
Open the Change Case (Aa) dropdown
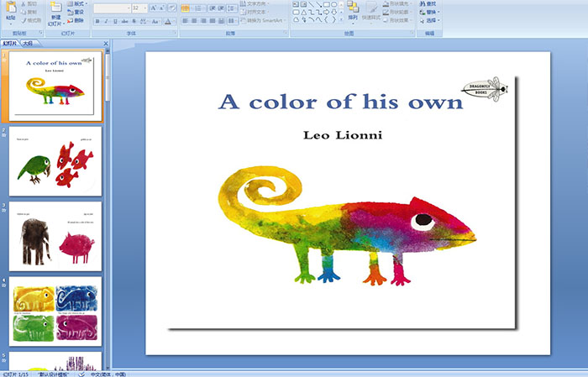pos(155,21)
